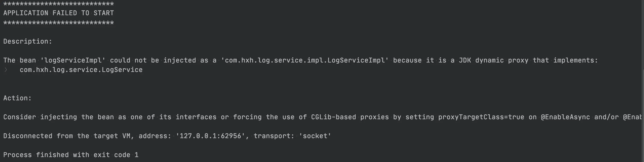
Task: Click the asterisk row below the failure heading
Action: click(x=59, y=23)
